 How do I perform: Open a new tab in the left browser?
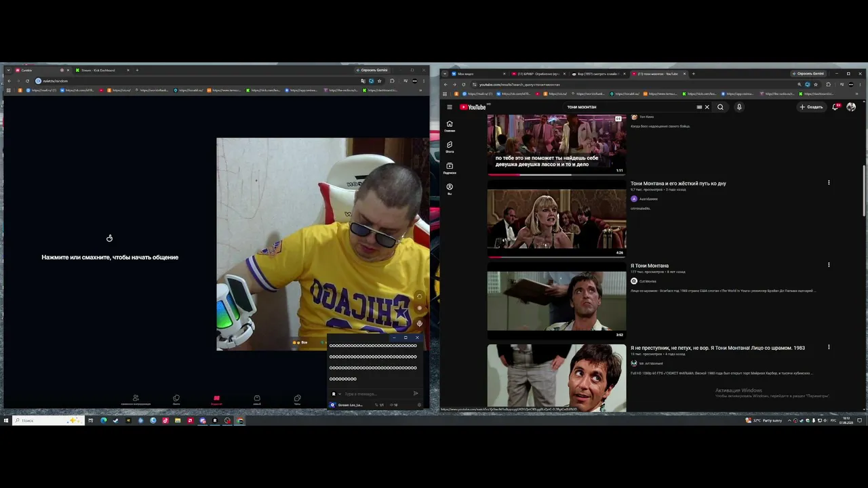(137, 70)
